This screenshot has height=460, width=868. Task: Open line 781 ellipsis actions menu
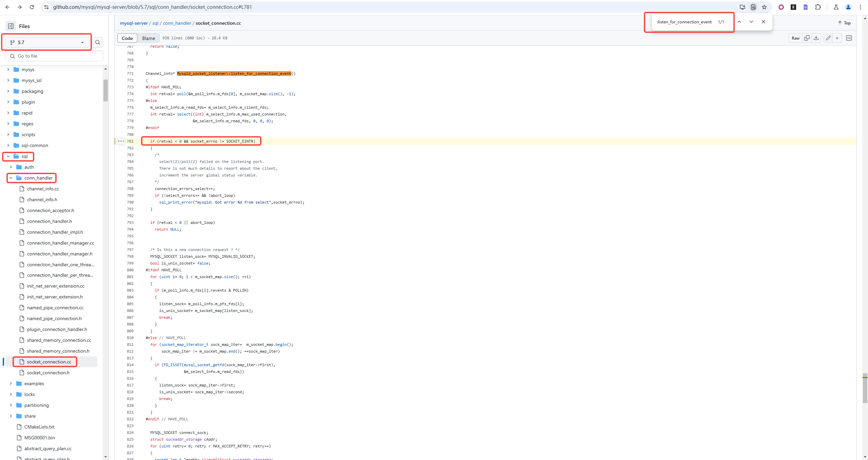[121, 141]
